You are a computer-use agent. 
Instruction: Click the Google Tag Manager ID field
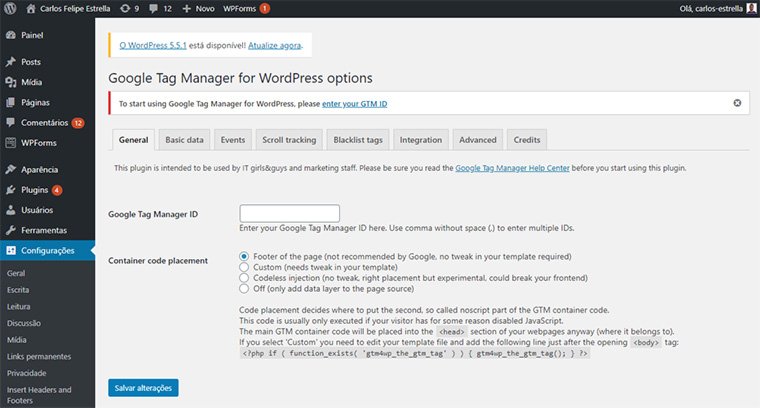click(289, 213)
